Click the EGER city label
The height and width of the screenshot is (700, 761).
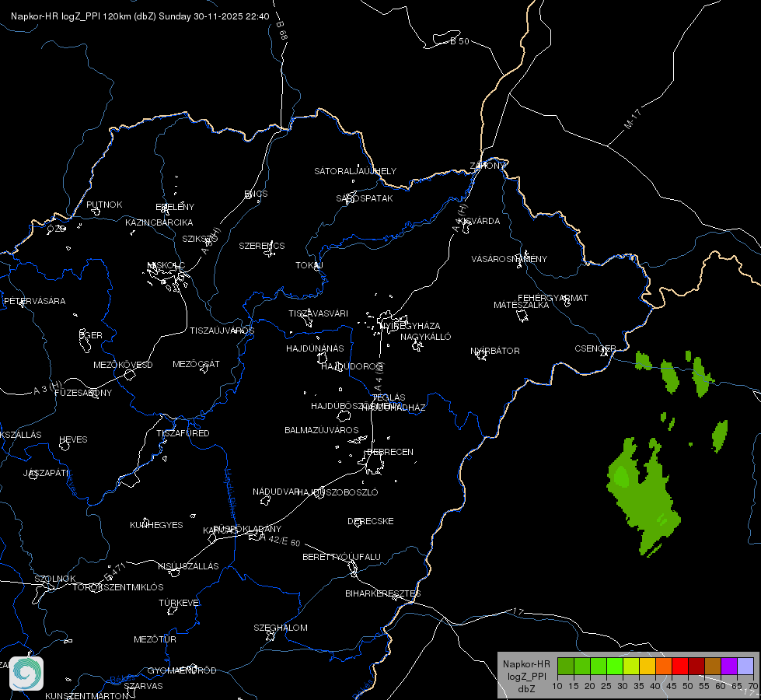(x=91, y=335)
